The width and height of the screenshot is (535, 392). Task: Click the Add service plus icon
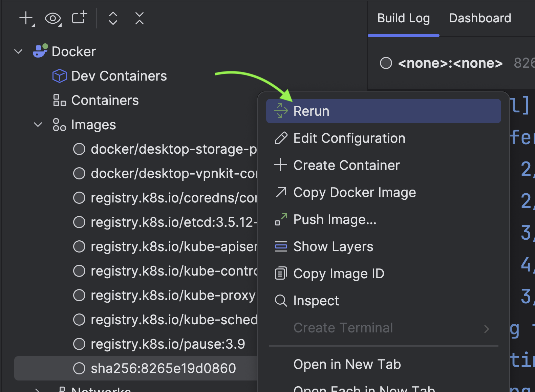click(27, 18)
